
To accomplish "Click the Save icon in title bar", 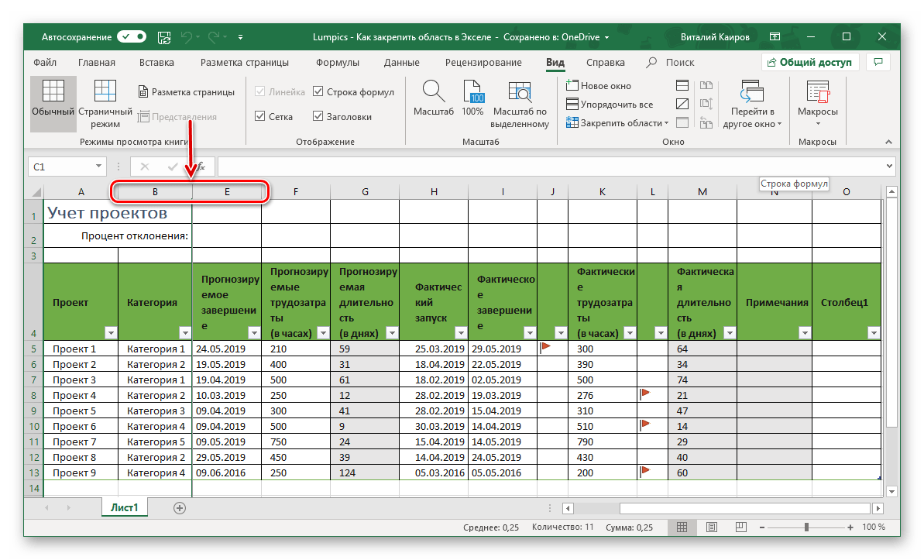I will tap(164, 36).
